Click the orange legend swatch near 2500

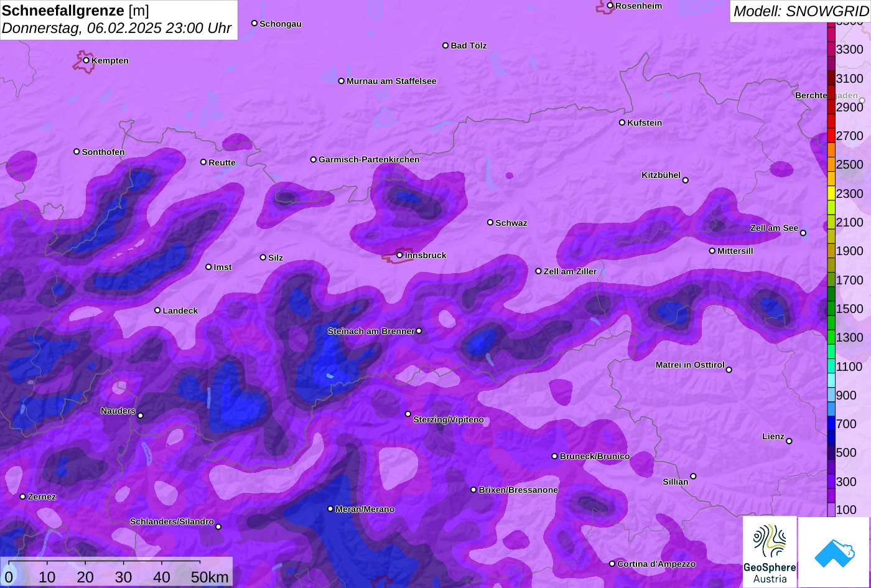click(831, 164)
